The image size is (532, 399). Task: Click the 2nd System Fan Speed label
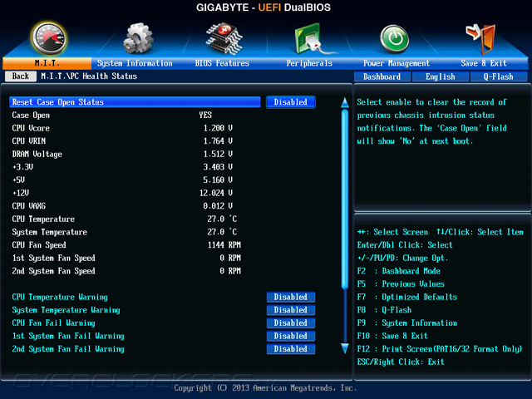(53, 271)
